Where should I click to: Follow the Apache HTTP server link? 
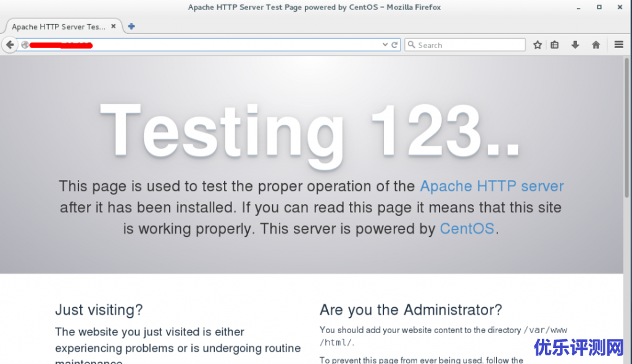tap(491, 186)
